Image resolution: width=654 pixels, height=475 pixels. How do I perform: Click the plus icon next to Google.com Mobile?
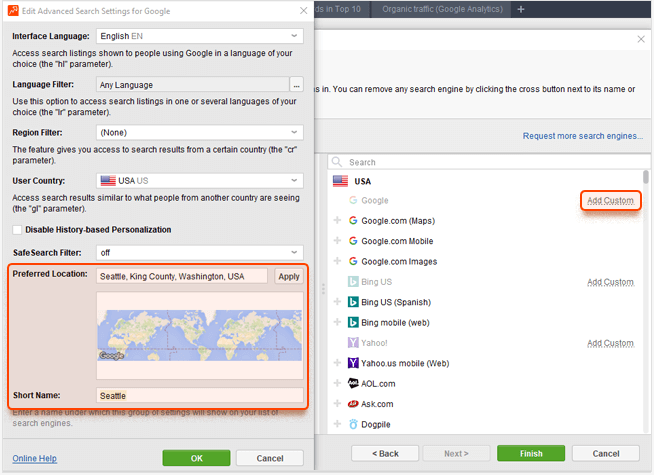[337, 241]
